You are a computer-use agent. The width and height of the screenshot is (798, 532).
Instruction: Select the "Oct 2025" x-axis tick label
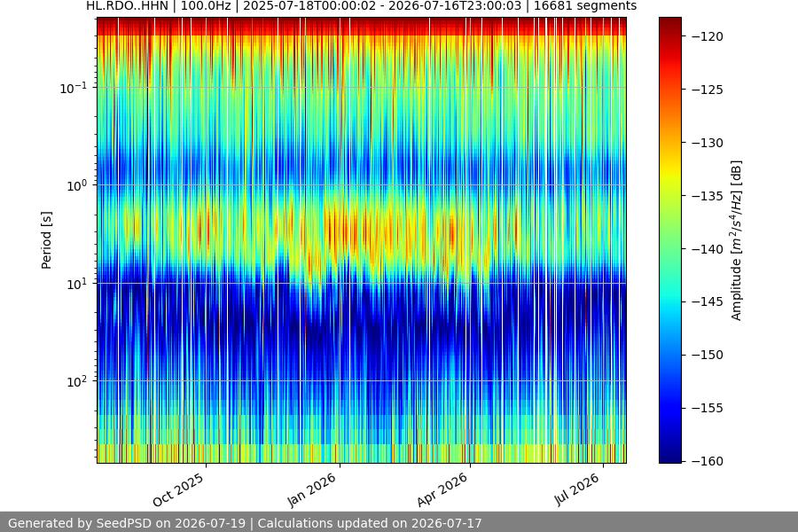(178, 489)
